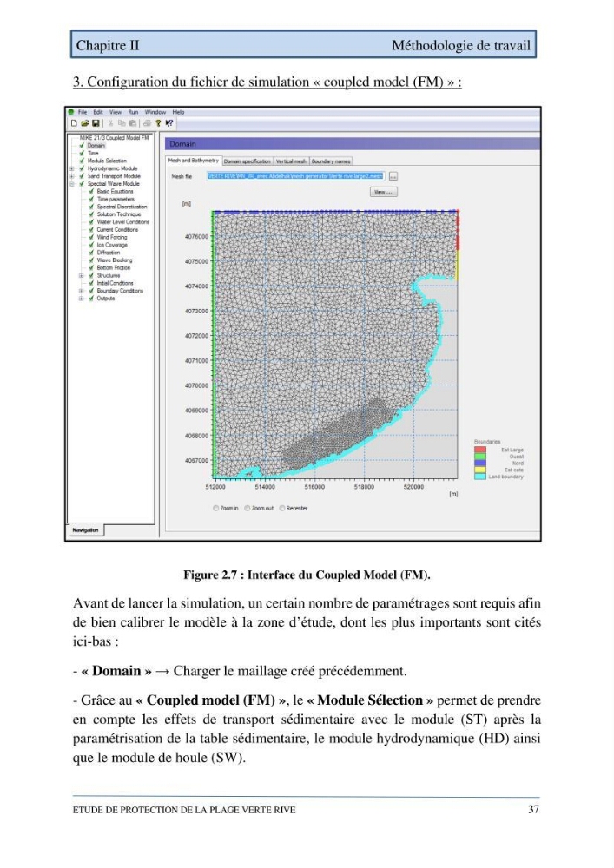Viewport: 614px width, 868px height.
Task: Expand the Outputs tree node
Action: click(81, 299)
